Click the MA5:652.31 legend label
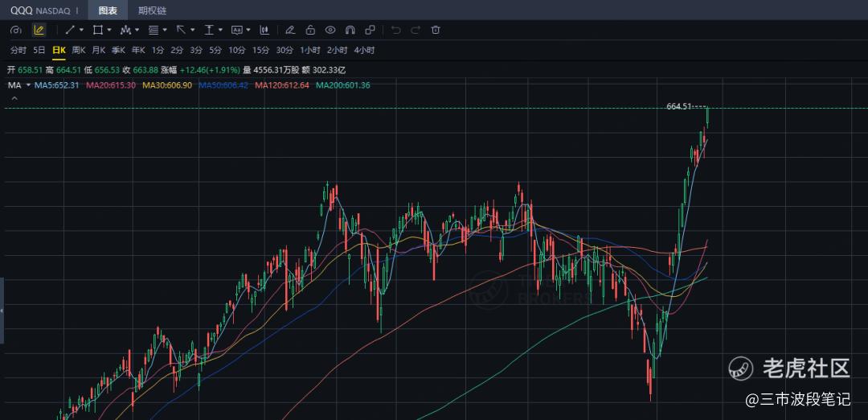868x420 pixels. (x=57, y=85)
